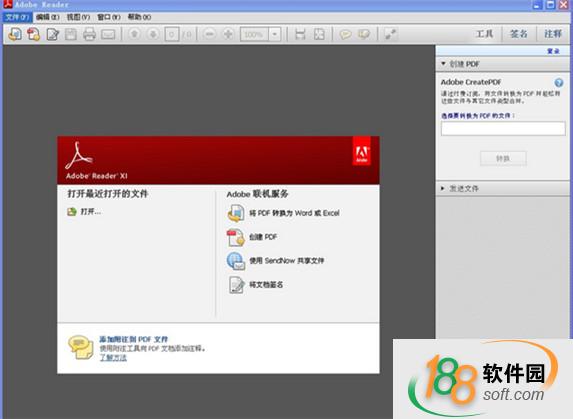Click the Create PDF online toolbar icon
Image resolution: width=573 pixels, height=419 pixels.
(x=34, y=34)
